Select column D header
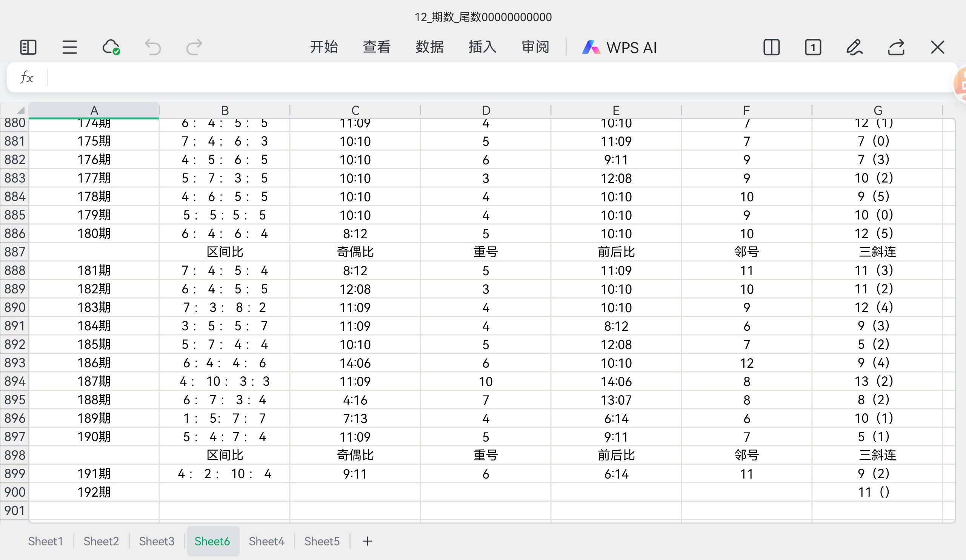 pyautogui.click(x=486, y=110)
